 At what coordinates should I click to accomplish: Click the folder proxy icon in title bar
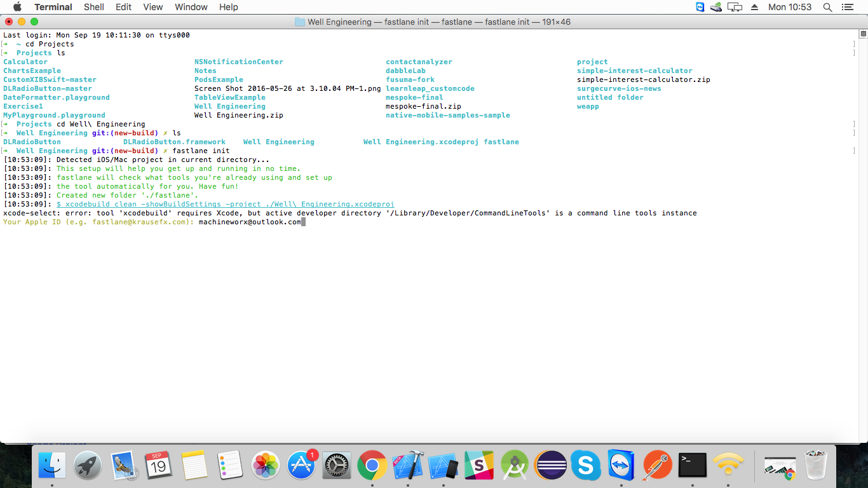click(x=300, y=22)
